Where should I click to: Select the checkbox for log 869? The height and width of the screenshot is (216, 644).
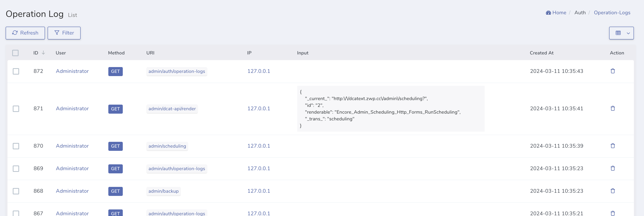[x=16, y=169]
